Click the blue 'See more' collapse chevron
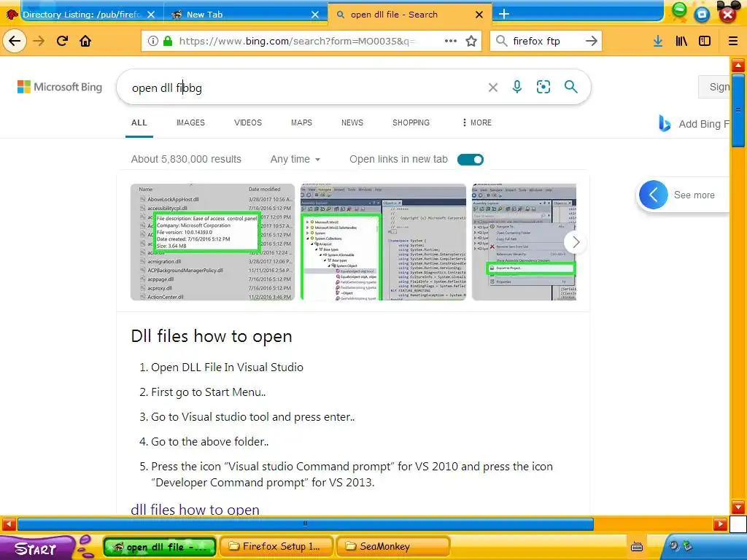The height and width of the screenshot is (560, 747). [653, 195]
